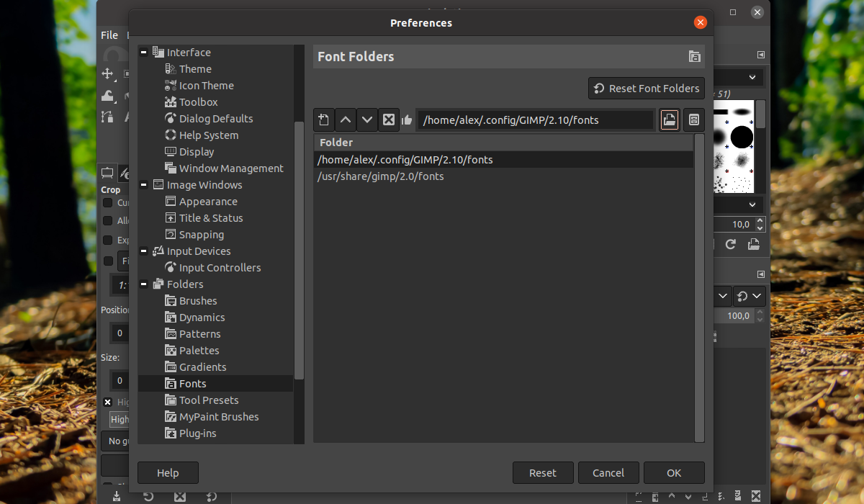Click the Reset Font Folders button
The image size is (864, 504).
click(647, 89)
